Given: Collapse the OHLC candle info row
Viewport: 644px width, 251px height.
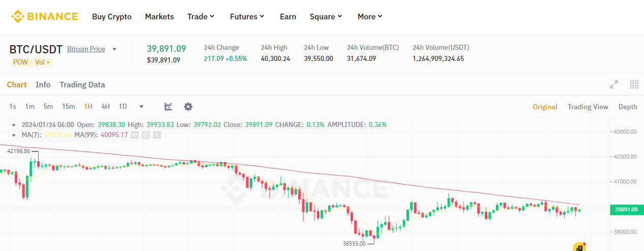Looking at the screenshot, I should 15,124.
